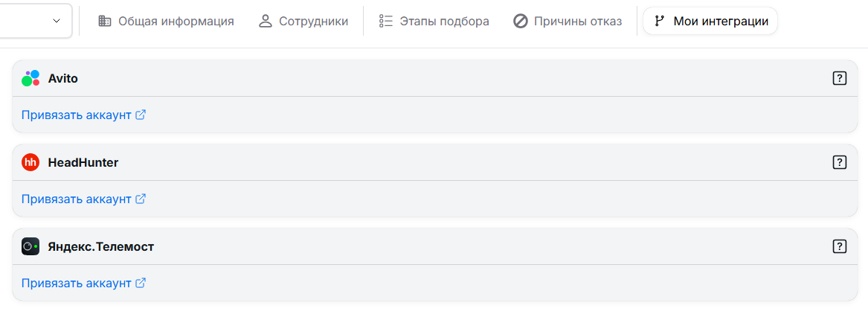Click the branch icon in Мои интеграции
This screenshot has height=320, width=868.
point(659,22)
